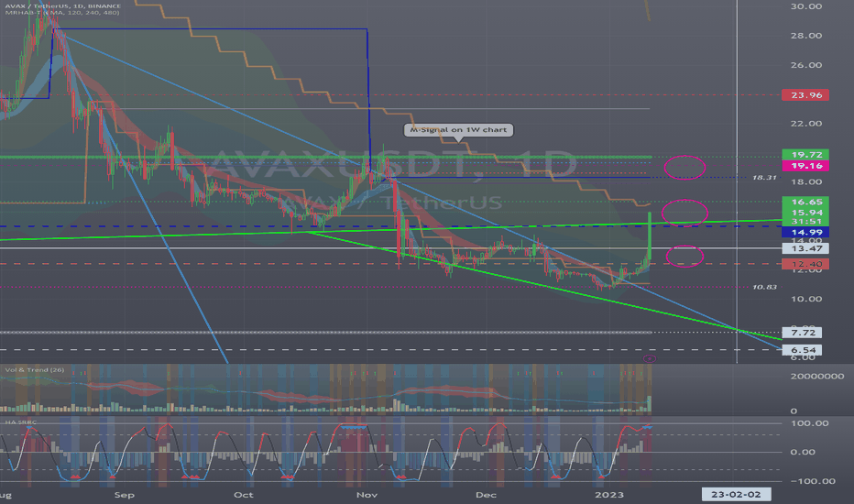The width and height of the screenshot is (854, 504).
Task: Click the middle pink ellipse near 16.65
Action: pos(684,212)
